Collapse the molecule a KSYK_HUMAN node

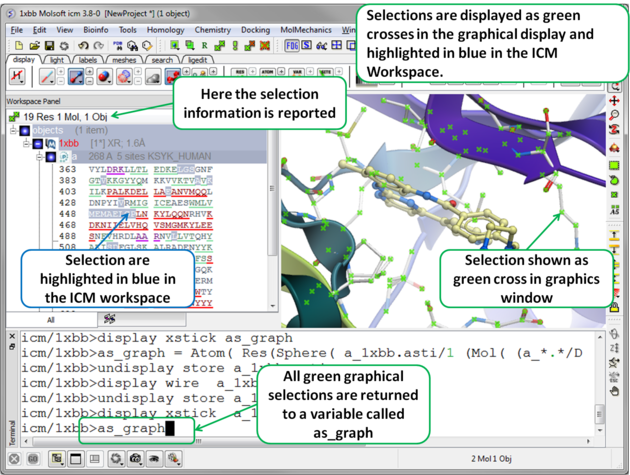click(x=39, y=157)
